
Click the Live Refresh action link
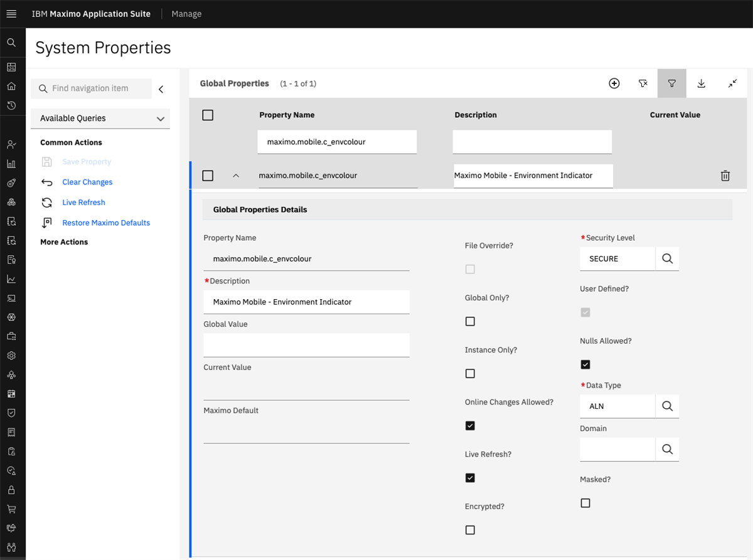[83, 203]
